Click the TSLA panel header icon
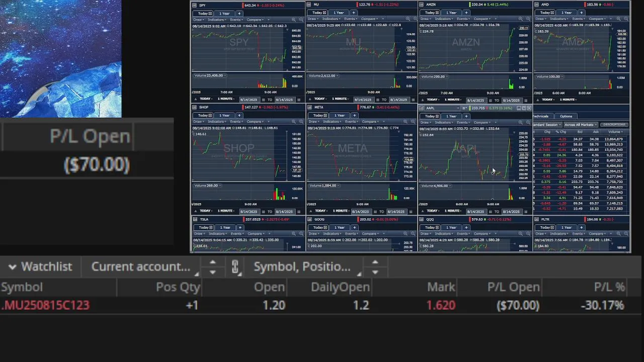644x362 pixels. pyautogui.click(x=195, y=220)
